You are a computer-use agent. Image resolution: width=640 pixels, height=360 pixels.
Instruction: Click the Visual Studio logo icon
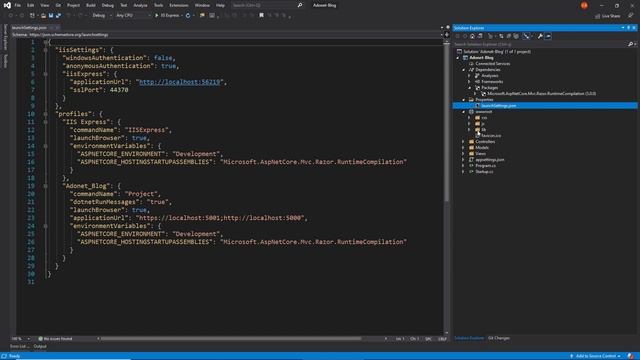pos(7,5)
